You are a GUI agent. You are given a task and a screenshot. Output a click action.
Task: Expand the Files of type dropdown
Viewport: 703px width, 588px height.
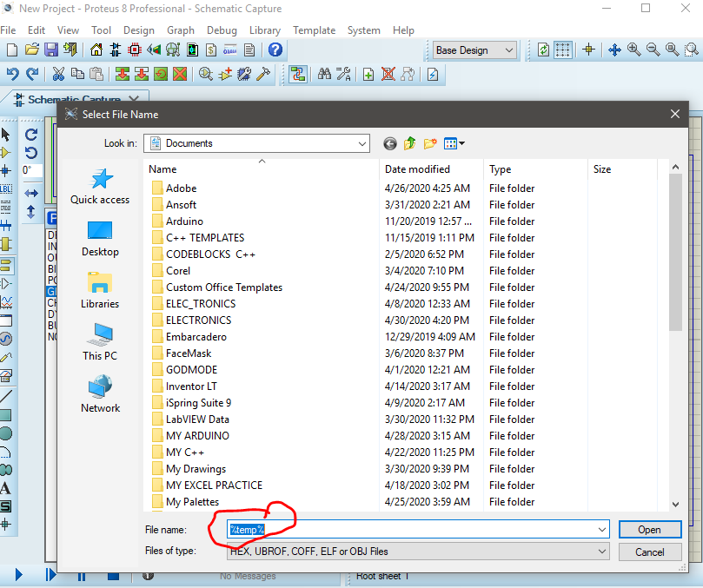point(602,552)
